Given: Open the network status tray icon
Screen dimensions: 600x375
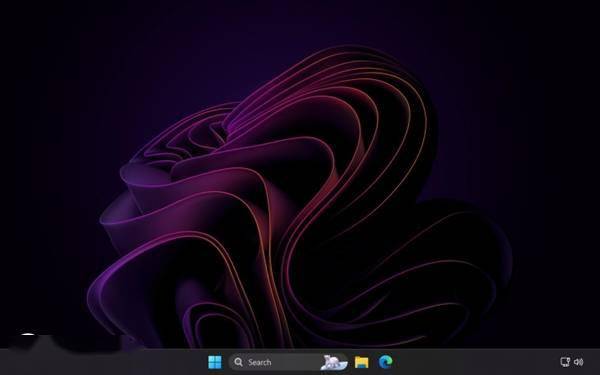Looking at the screenshot, I should 565,362.
